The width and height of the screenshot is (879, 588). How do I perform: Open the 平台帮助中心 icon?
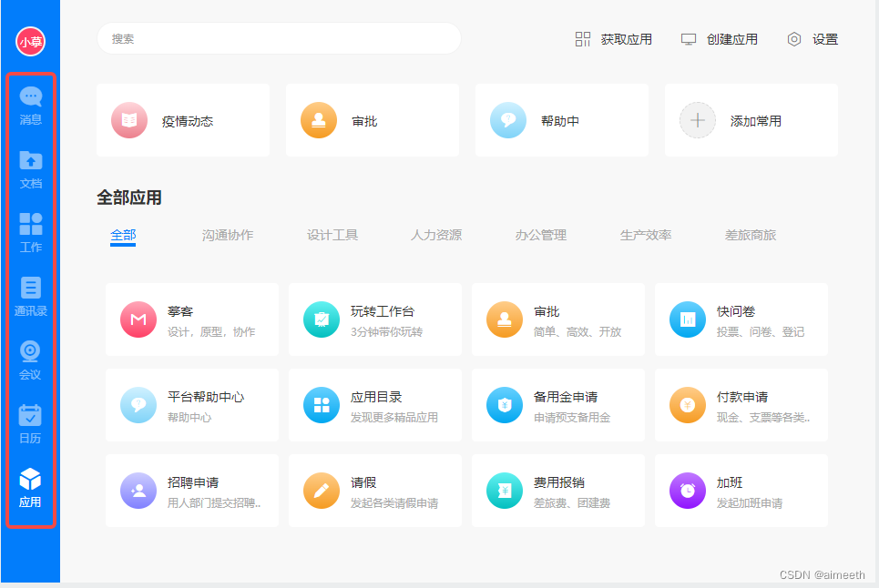pyautogui.click(x=138, y=405)
